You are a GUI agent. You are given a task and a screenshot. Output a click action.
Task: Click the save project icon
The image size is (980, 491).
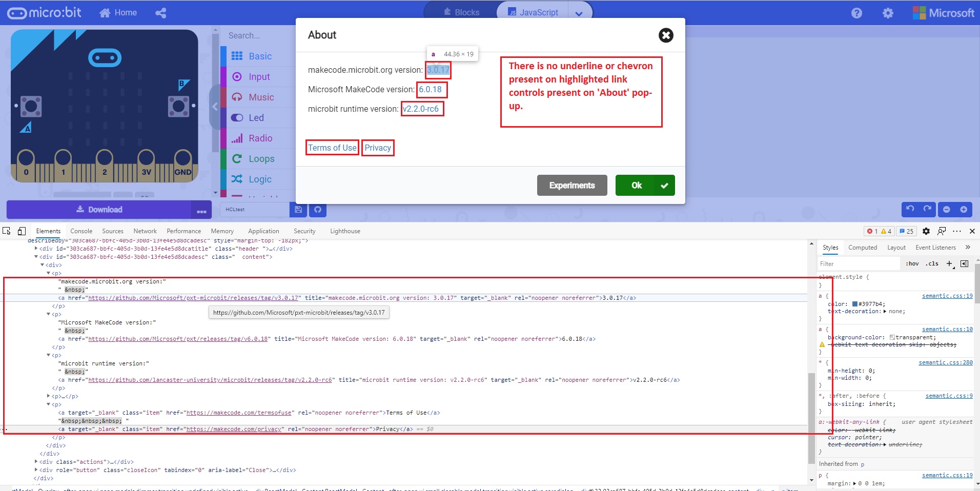[x=298, y=210]
